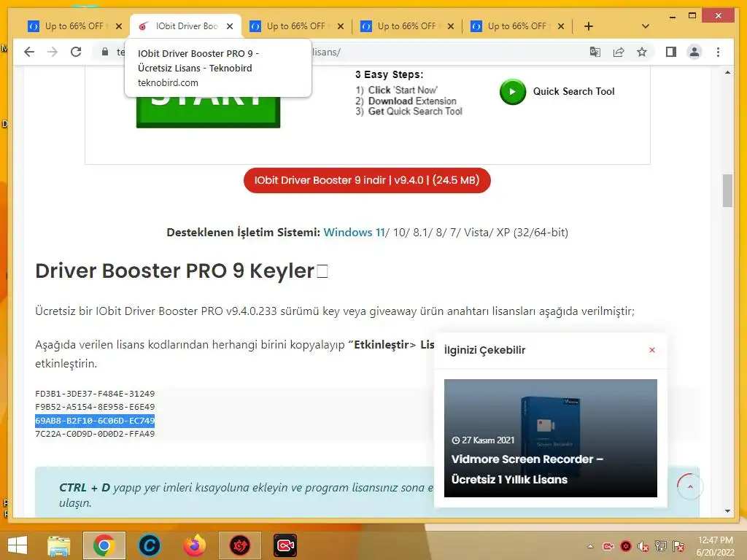Click the green Quick Search Tool play icon

coord(513,91)
